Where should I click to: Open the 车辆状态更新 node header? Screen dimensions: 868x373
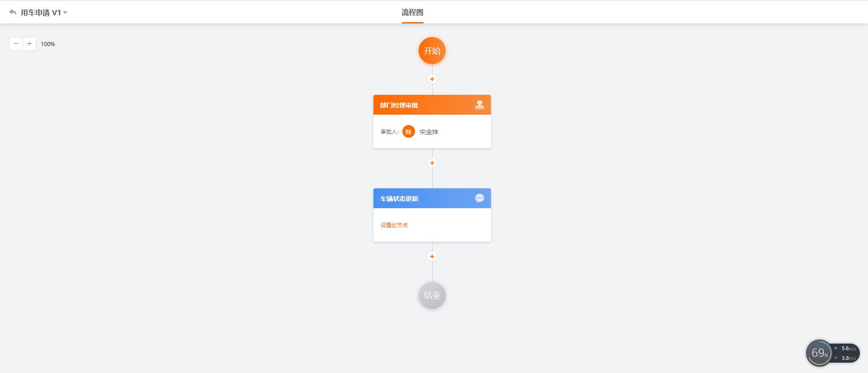click(x=432, y=198)
